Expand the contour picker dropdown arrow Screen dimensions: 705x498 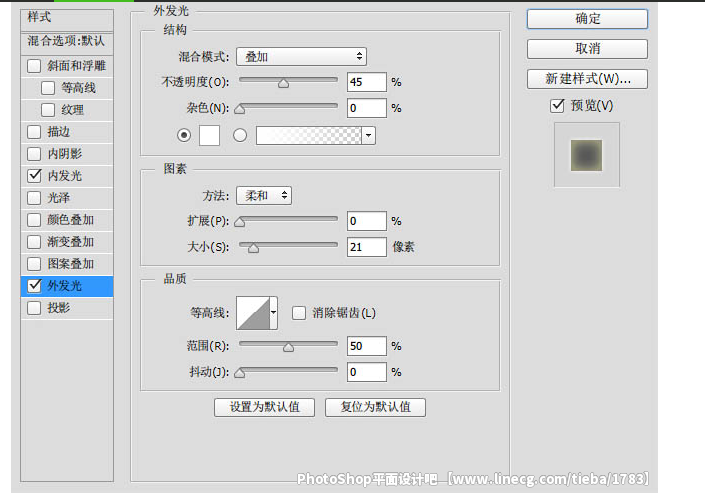(274, 313)
